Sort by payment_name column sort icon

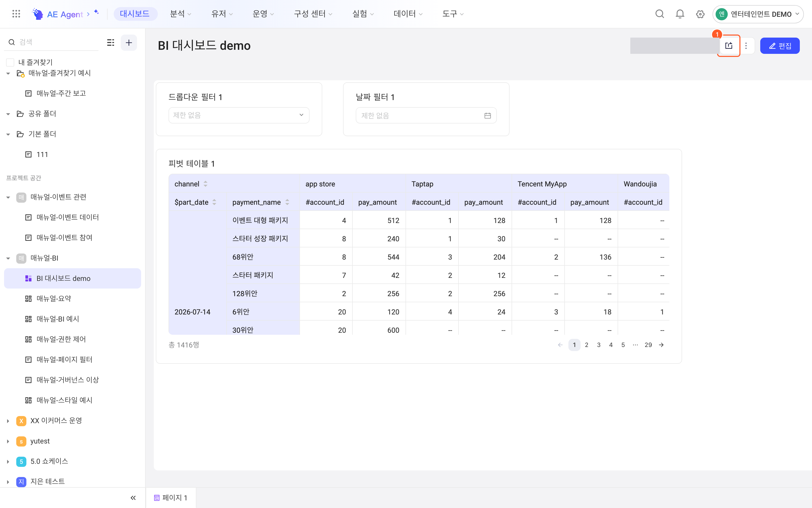287,202
